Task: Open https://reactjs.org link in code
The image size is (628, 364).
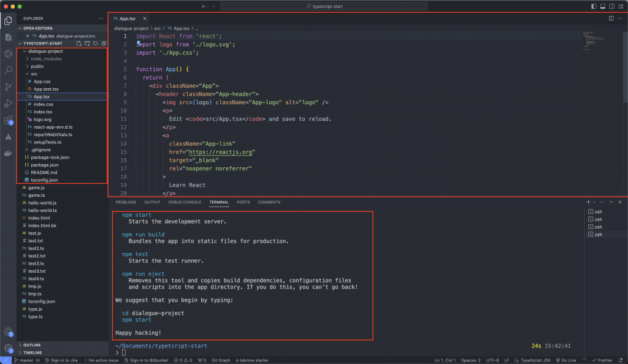Action: coord(220,152)
